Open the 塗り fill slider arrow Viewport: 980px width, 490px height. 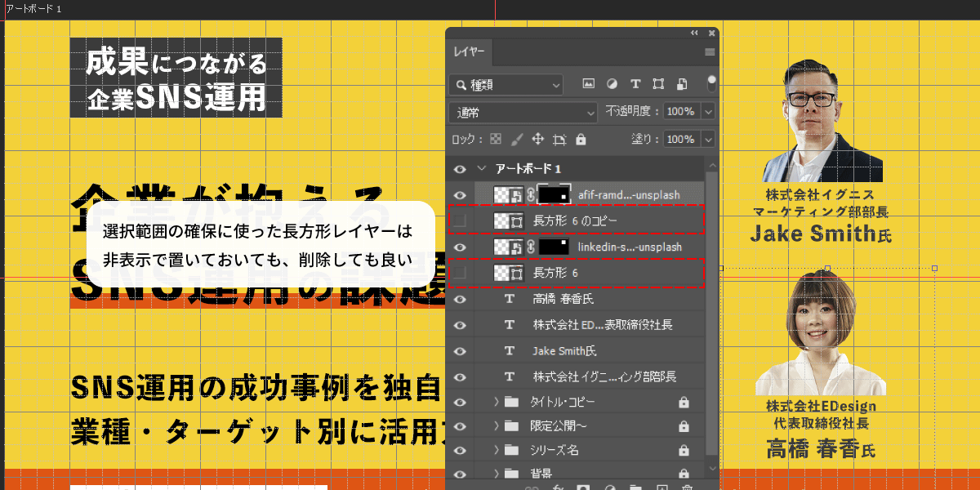click(708, 140)
